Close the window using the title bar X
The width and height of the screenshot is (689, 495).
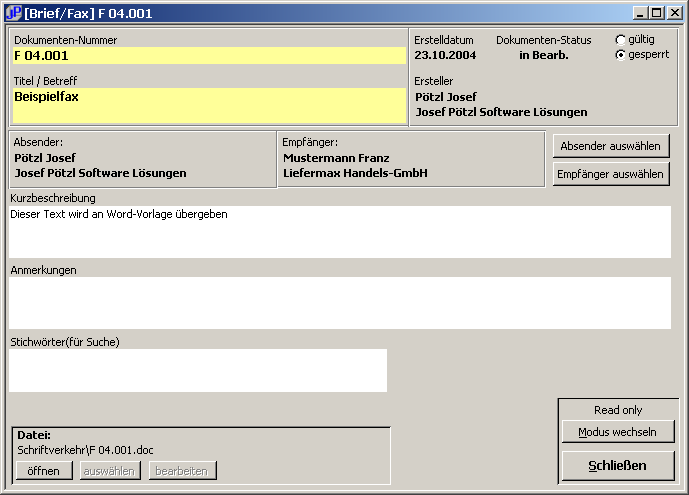(675, 13)
